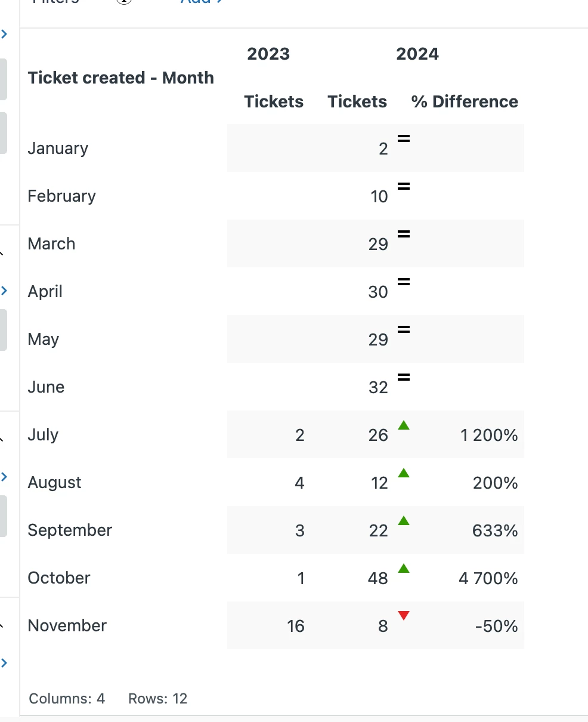This screenshot has height=722, width=588.
Task: Click equals sign icon in March row
Action: tap(404, 234)
